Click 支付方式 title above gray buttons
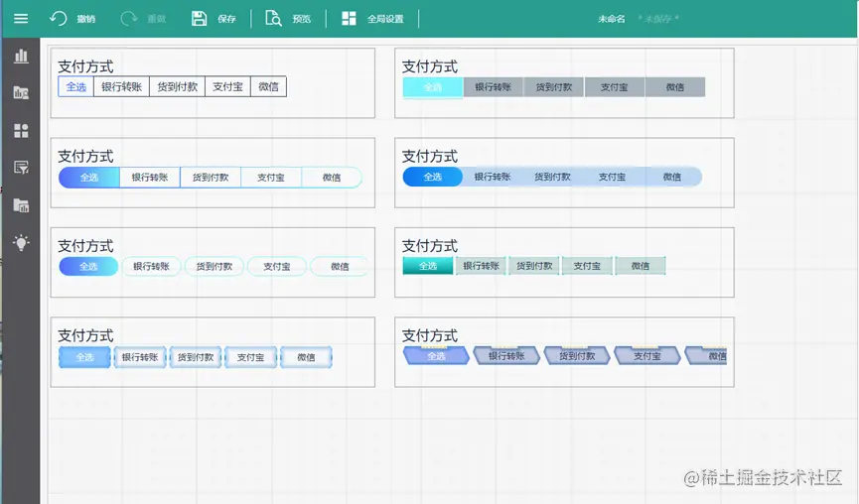This screenshot has width=859, height=504. pos(429,66)
